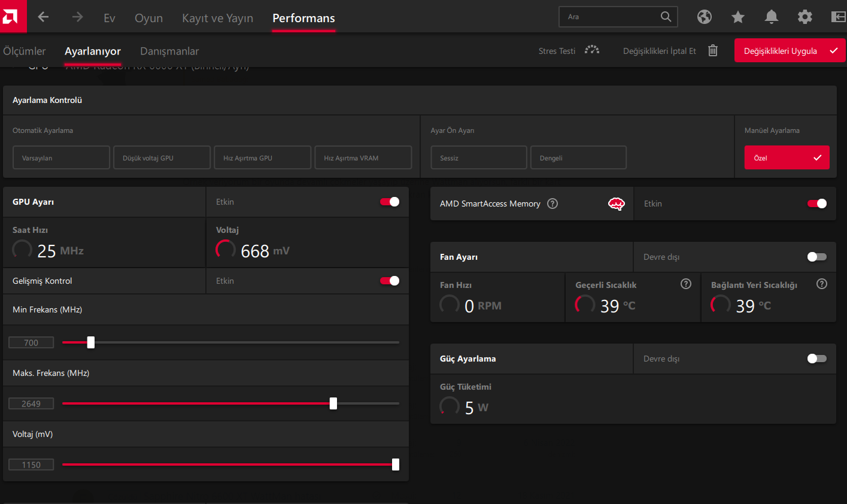The width and height of the screenshot is (847, 504).
Task: Switch to the Ölçümler tab
Action: tap(25, 51)
